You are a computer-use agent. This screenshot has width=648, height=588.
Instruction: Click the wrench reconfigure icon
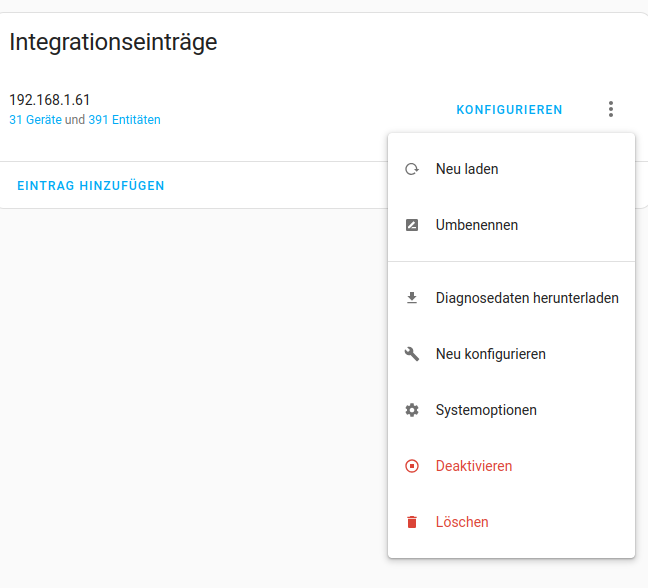pos(412,354)
